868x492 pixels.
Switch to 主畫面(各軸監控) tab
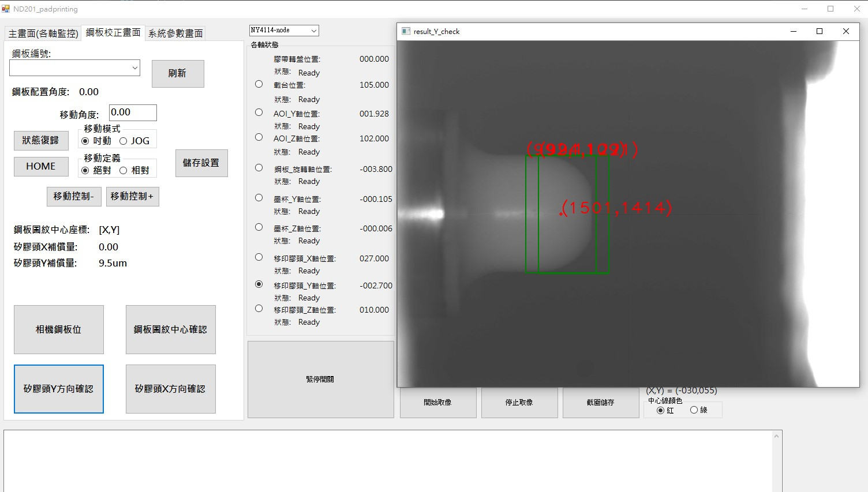(43, 33)
